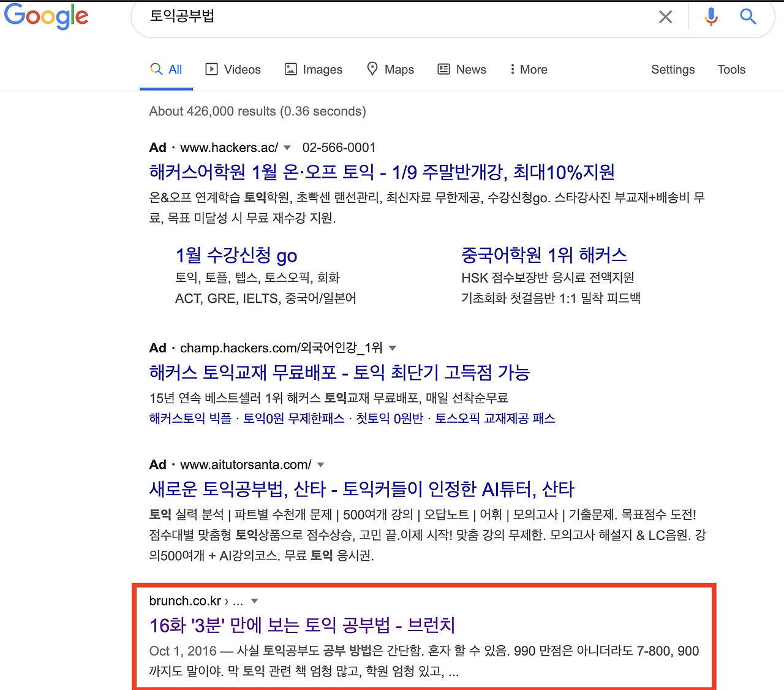Click the 기초회화 첫걸음반 1:1 밀착 피드백 text
Screen dimensions: 784x690
pos(551,298)
